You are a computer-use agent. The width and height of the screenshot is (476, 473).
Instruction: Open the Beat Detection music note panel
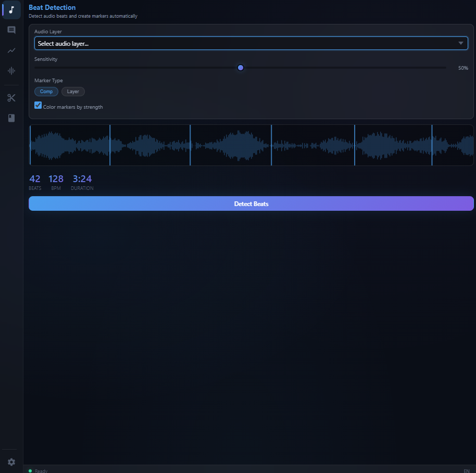tap(11, 10)
